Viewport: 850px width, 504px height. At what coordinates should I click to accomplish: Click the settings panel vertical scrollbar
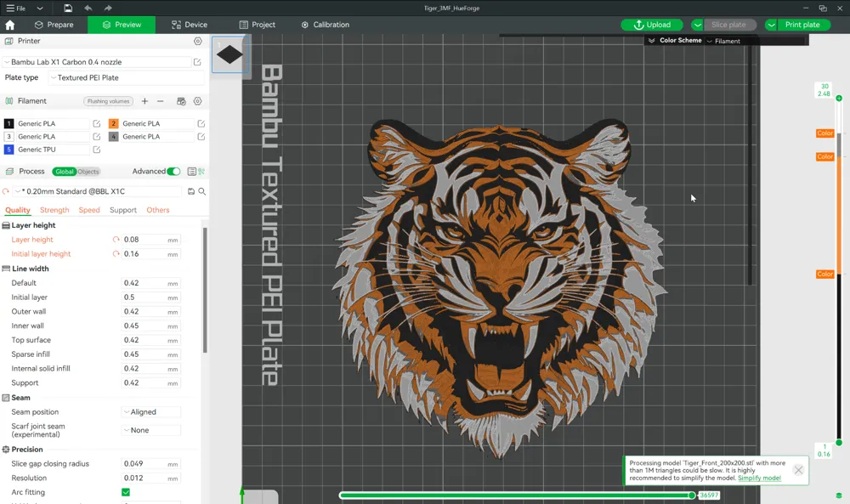point(205,291)
